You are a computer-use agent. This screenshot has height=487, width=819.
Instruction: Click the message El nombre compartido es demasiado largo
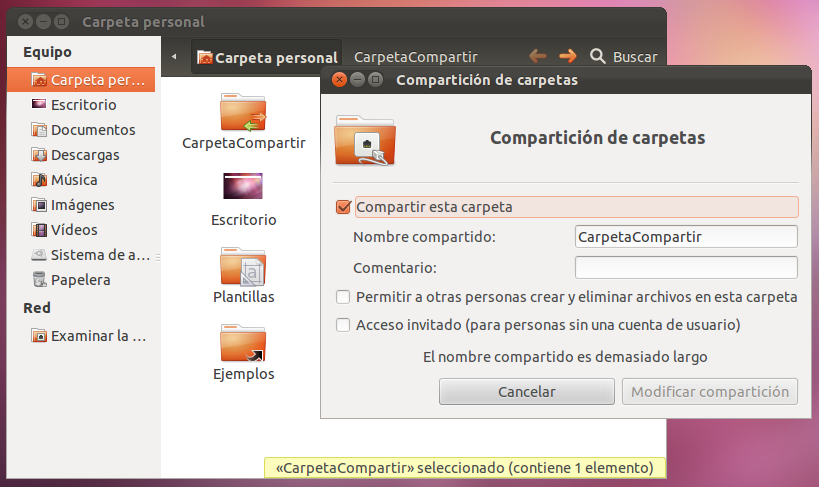pyautogui.click(x=565, y=357)
